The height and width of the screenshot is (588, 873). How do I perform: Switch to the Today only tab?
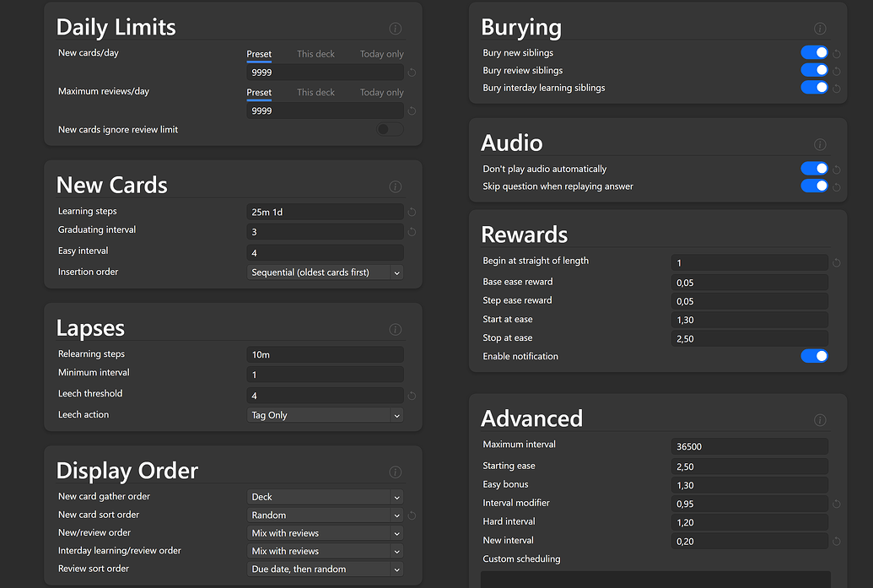point(381,53)
